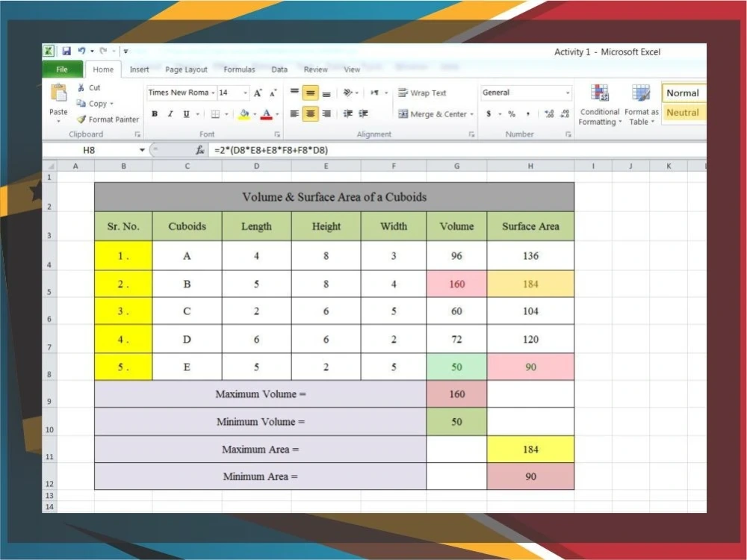Click the Excel application icon in title bar
747x560 pixels.
49,51
